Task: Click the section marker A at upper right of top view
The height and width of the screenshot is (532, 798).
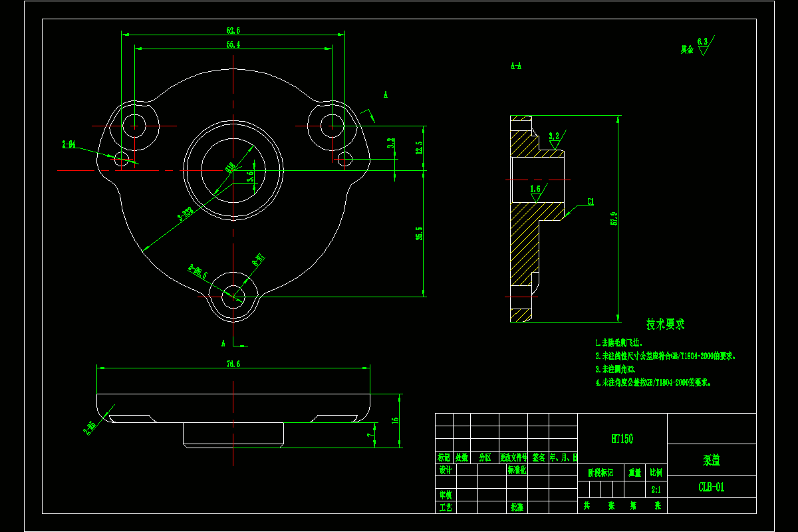Action: coord(386,95)
